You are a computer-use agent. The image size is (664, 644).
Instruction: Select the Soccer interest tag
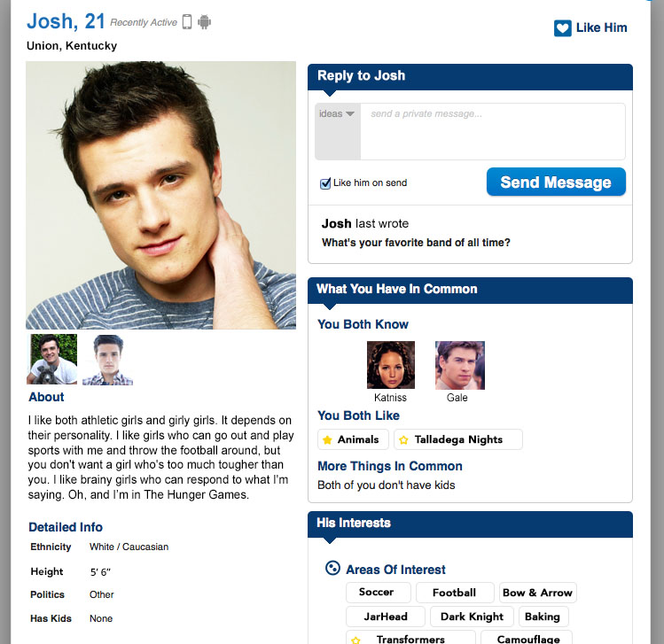[379, 593]
